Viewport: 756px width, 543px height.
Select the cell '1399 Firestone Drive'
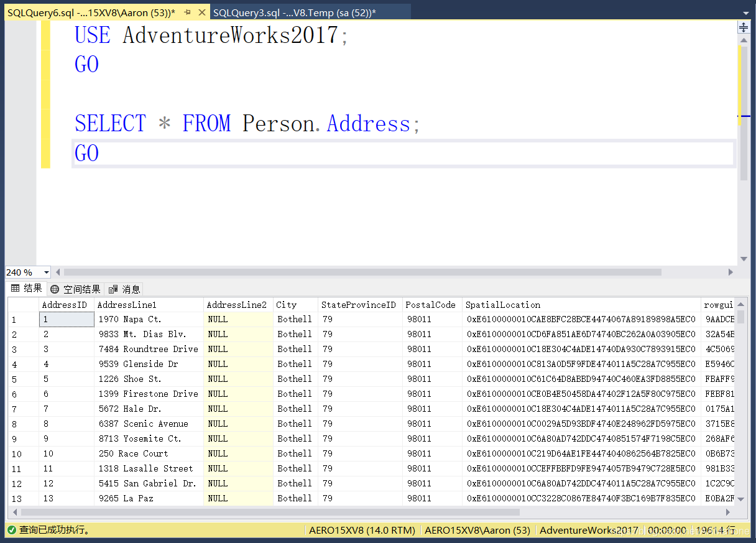[x=149, y=394]
